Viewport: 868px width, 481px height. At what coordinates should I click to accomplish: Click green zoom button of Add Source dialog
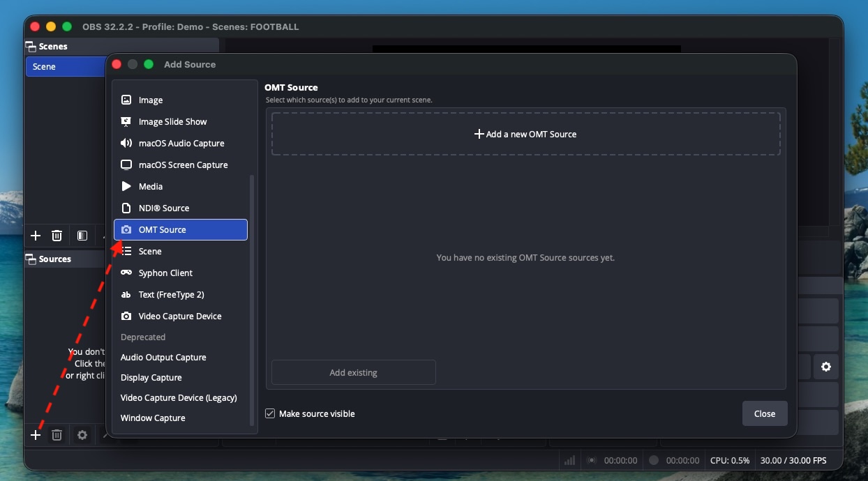point(149,64)
